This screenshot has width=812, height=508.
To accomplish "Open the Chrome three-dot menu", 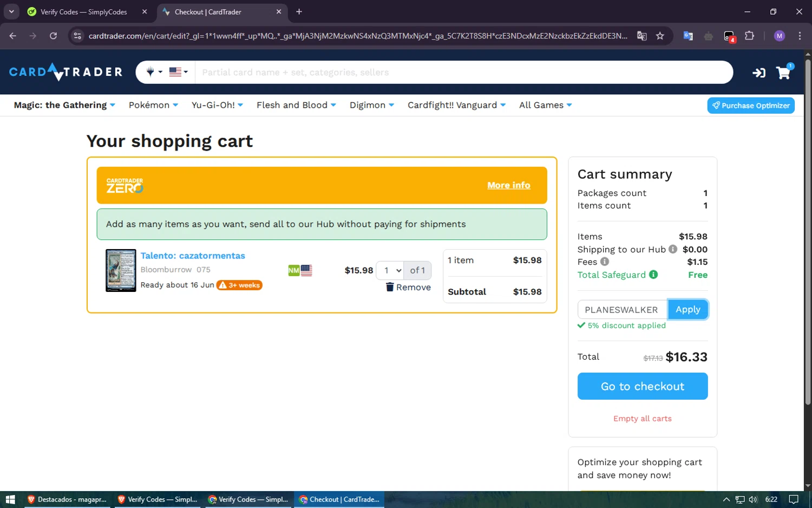I will (800, 36).
